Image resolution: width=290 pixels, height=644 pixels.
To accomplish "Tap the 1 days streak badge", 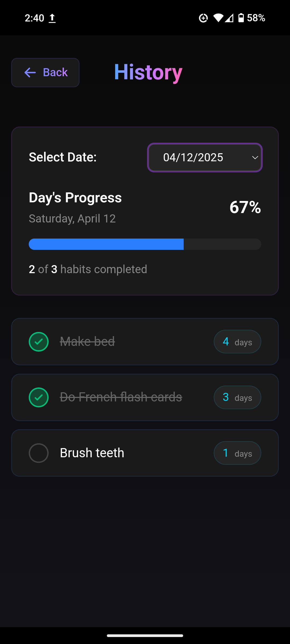I will tap(237, 453).
